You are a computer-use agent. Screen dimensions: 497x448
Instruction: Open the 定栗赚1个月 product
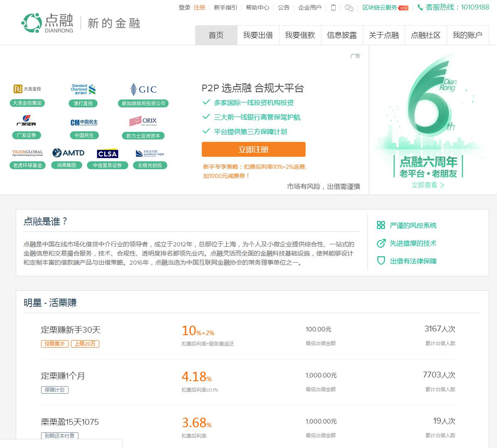63,376
